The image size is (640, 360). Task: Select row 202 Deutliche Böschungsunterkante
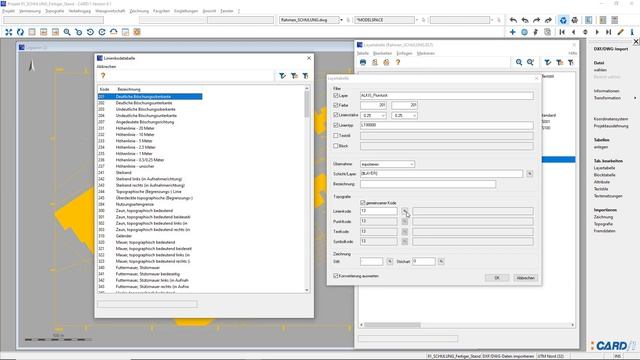(150, 103)
